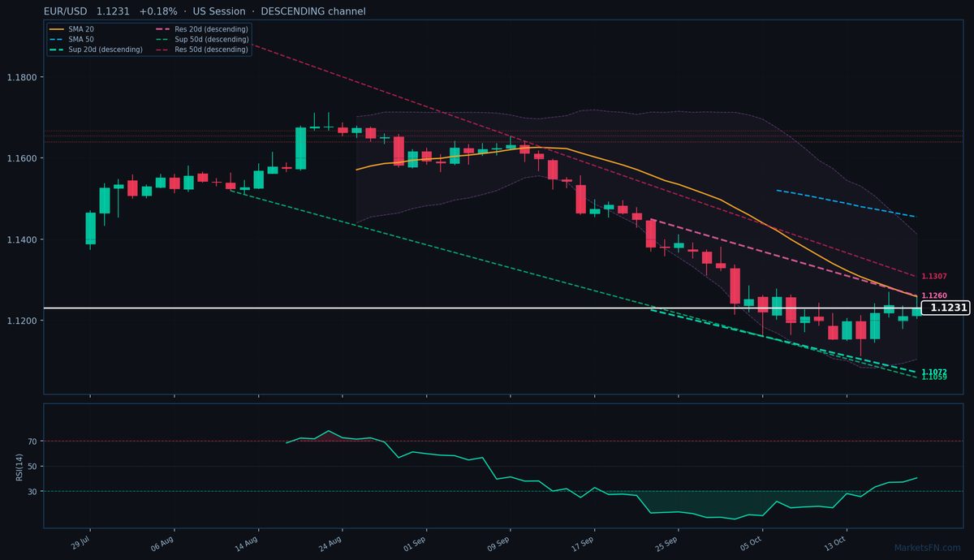The width and height of the screenshot is (974, 560).
Task: Click the 1.1400 price axis label
Action: tap(21, 240)
